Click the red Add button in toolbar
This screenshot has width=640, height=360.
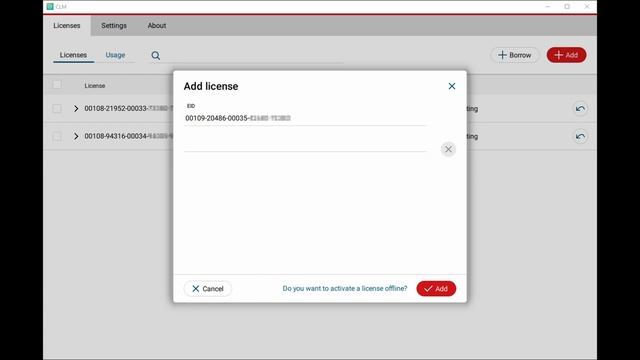coord(567,55)
